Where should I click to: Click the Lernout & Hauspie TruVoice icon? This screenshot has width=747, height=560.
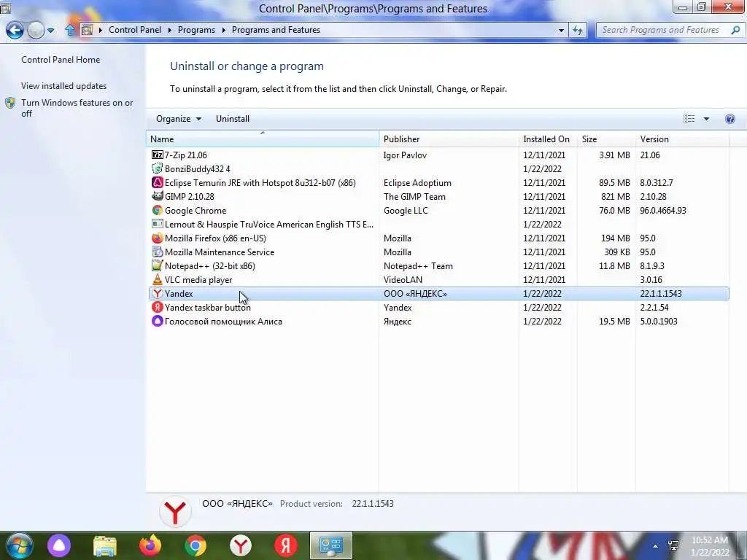point(158,224)
